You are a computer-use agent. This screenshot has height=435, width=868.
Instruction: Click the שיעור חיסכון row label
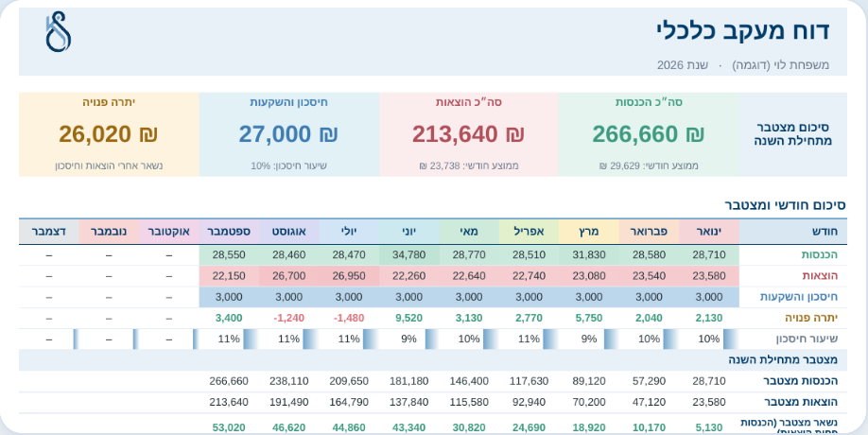807,339
